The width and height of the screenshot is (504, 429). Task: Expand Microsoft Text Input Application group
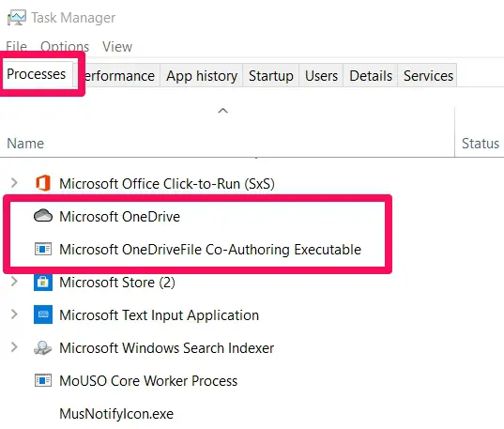pyautogui.click(x=14, y=314)
